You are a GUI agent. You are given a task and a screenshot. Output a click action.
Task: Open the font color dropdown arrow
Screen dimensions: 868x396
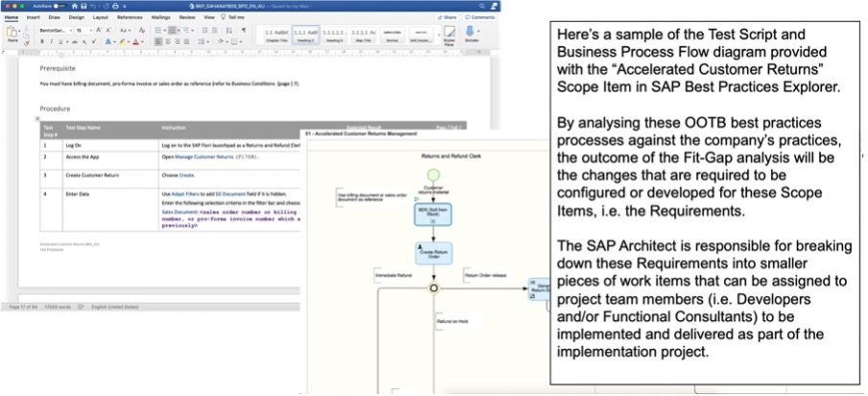[x=142, y=42]
